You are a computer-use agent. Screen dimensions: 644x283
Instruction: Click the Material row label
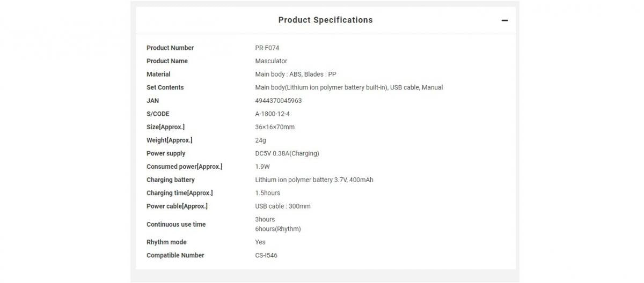(158, 74)
